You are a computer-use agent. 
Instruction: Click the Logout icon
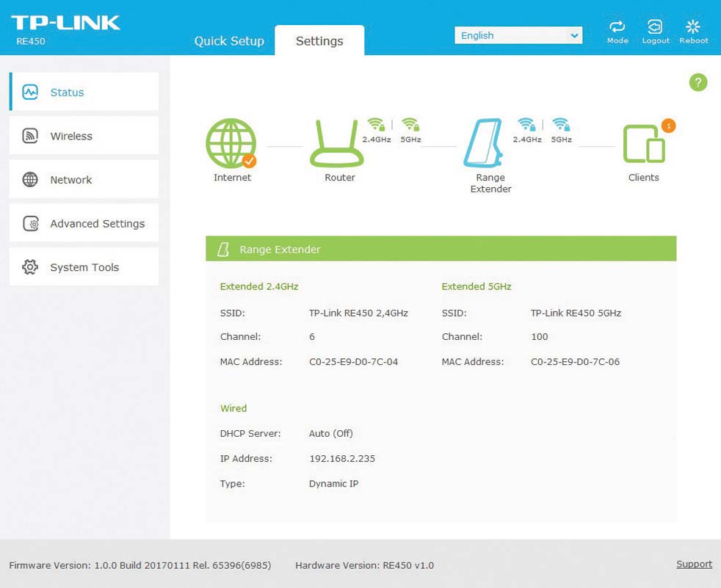click(x=655, y=26)
